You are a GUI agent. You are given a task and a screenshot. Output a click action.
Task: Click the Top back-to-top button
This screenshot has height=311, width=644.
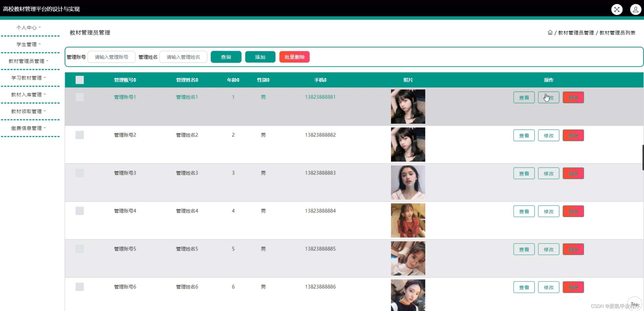(x=634, y=304)
